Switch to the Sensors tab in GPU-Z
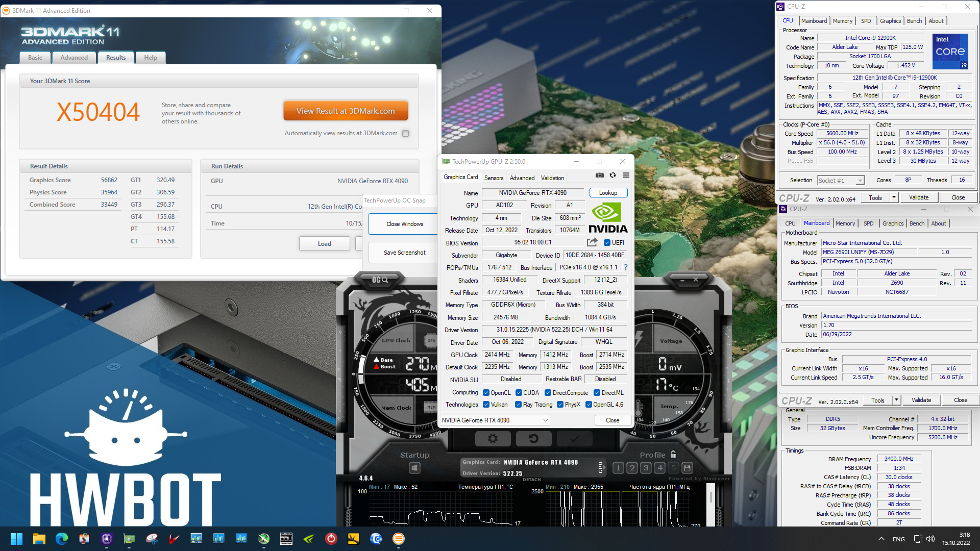The height and width of the screenshot is (551, 980). click(x=494, y=178)
